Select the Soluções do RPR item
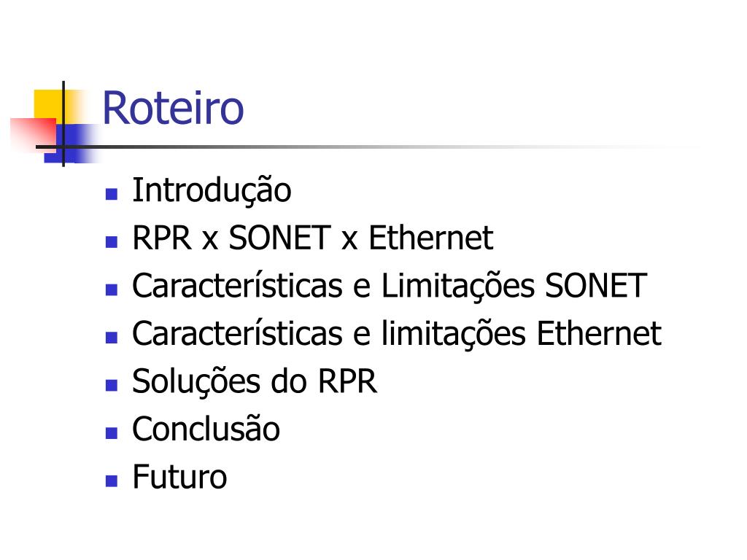Screen dimensions: 747x560 point(255,381)
